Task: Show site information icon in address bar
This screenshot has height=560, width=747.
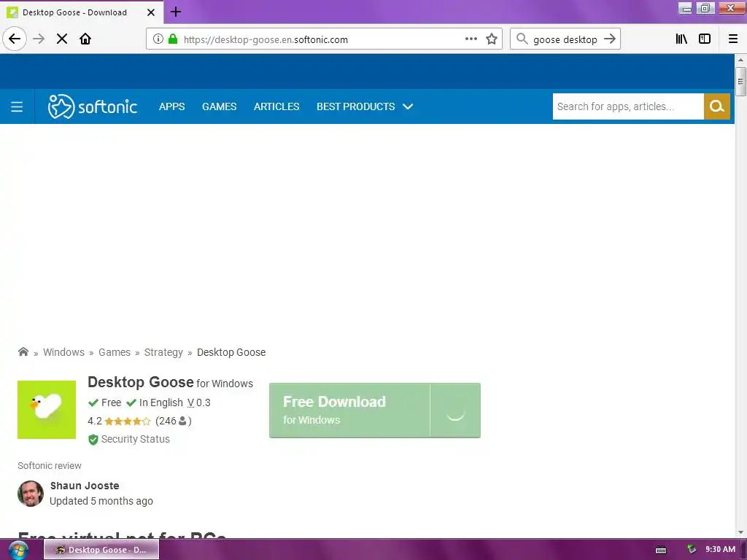Action: (158, 39)
